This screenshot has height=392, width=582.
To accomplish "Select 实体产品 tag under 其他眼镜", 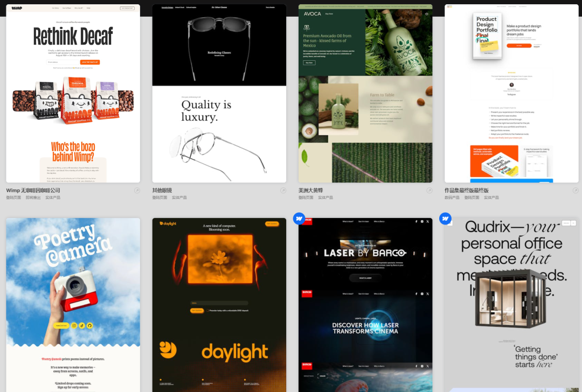I will [179, 198].
